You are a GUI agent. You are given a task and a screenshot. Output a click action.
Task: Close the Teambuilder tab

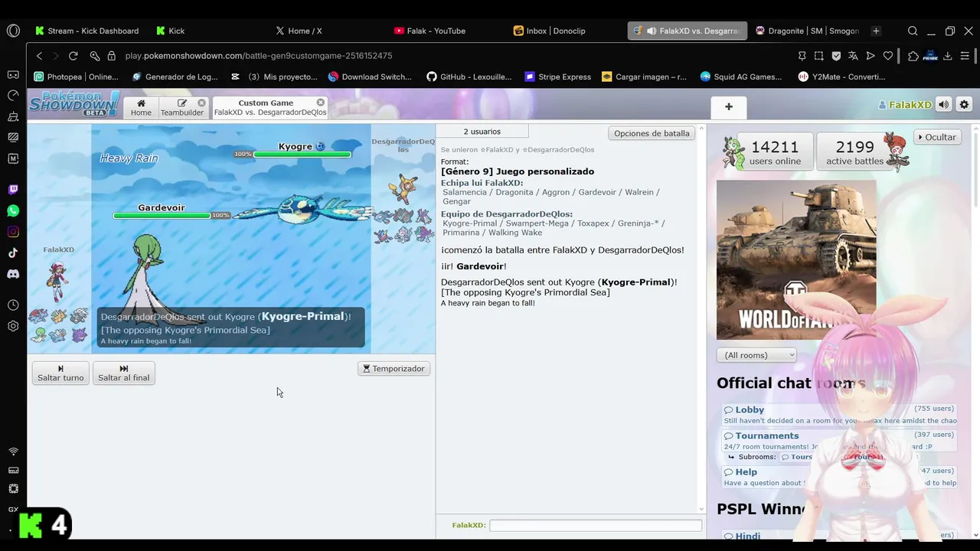(x=201, y=103)
